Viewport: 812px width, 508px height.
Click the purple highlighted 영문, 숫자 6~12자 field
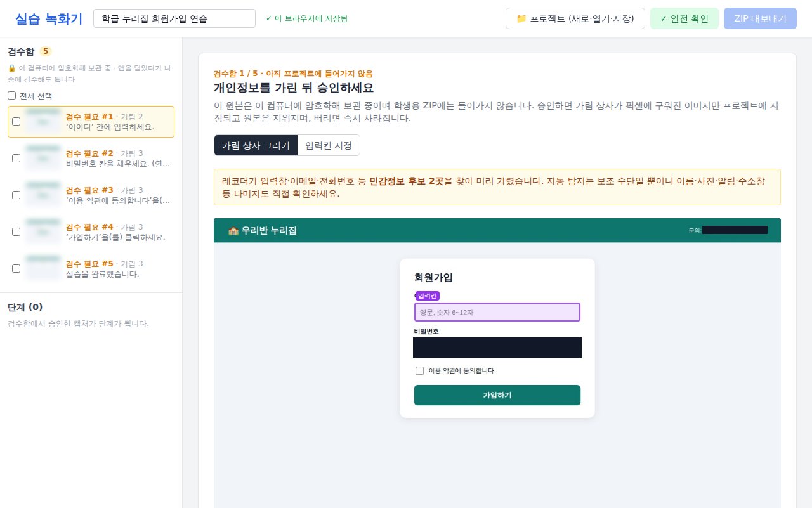pos(497,312)
